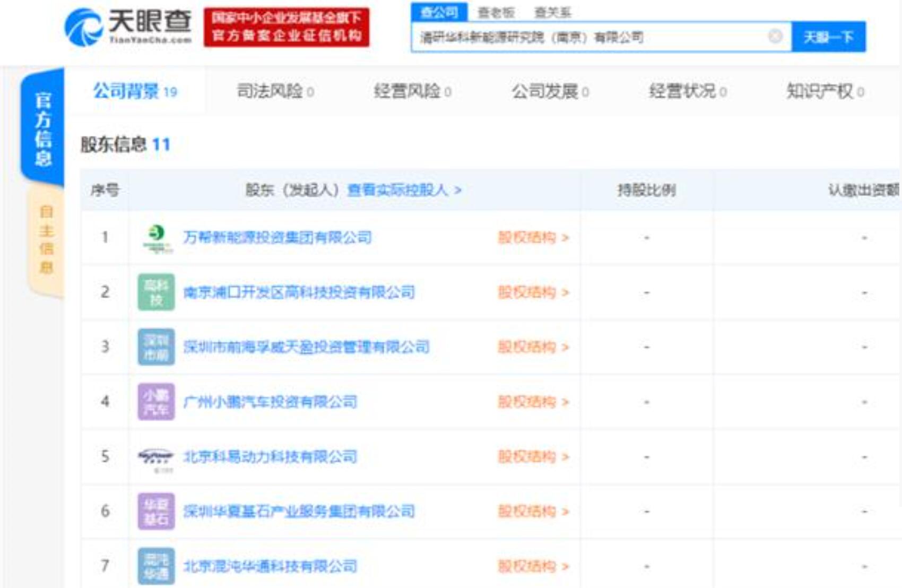Screen dimensions: 902x588
Task: Open the red 官方备案企业征信机构 banner
Action: (287, 27)
